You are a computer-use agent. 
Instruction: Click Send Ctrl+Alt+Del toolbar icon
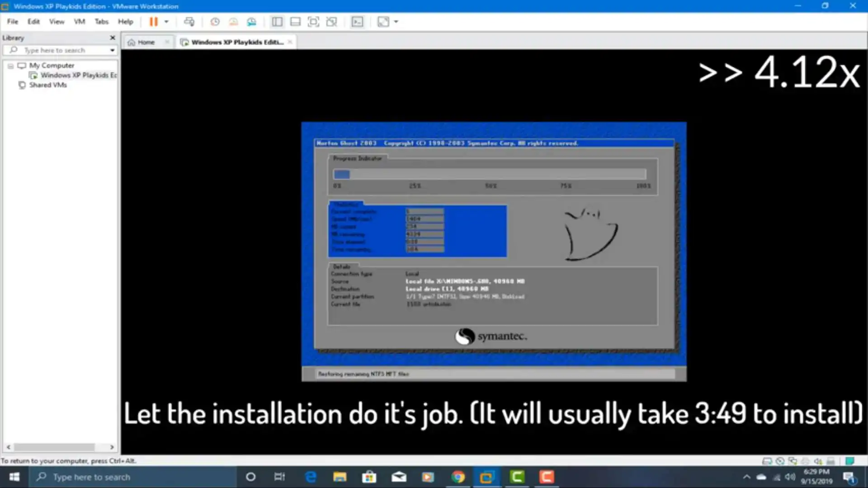pyautogui.click(x=189, y=22)
